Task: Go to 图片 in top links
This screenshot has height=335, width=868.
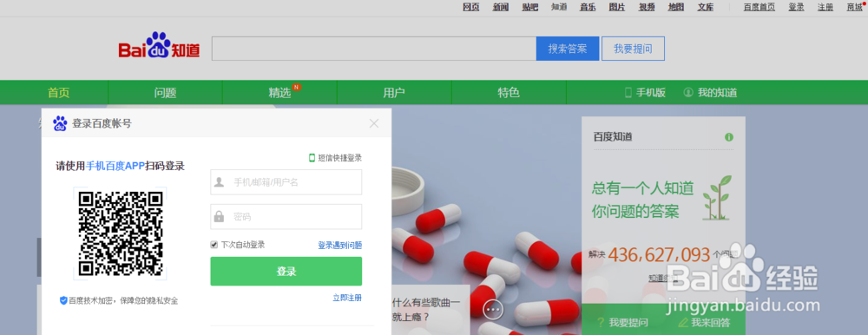Action: click(x=617, y=7)
